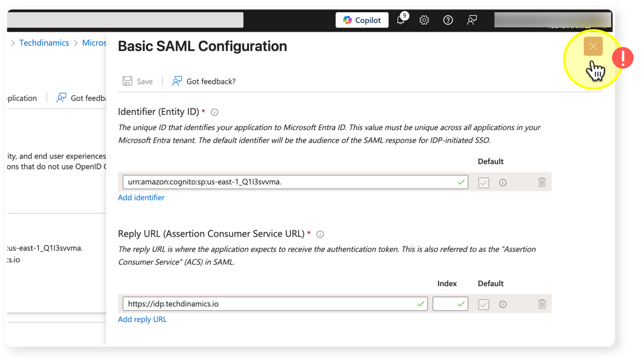The width and height of the screenshot is (644, 362).
Task: Show info icon next to identifier Default checkbox
Action: (502, 183)
